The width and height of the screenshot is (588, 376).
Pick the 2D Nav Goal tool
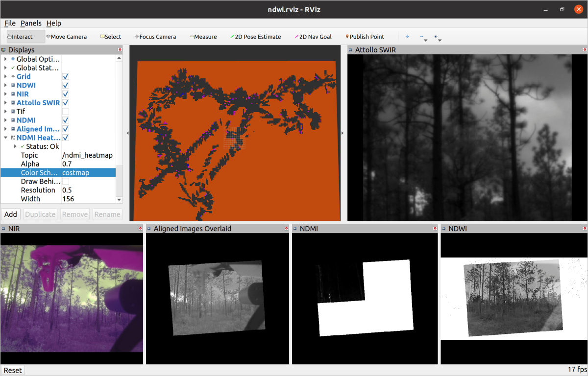click(313, 37)
